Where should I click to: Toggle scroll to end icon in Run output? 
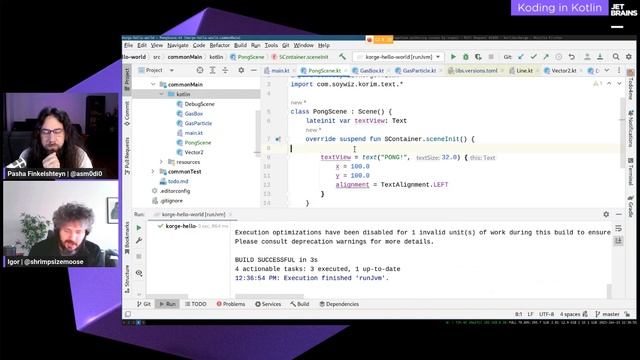619,241
